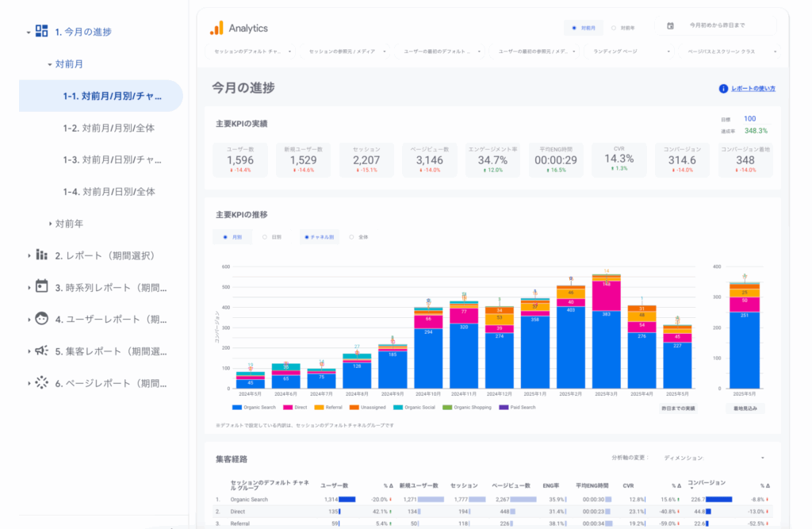The height and width of the screenshot is (529, 812).
Task: Collapse the 1. 今月の進捗 tree section
Action: (x=29, y=33)
